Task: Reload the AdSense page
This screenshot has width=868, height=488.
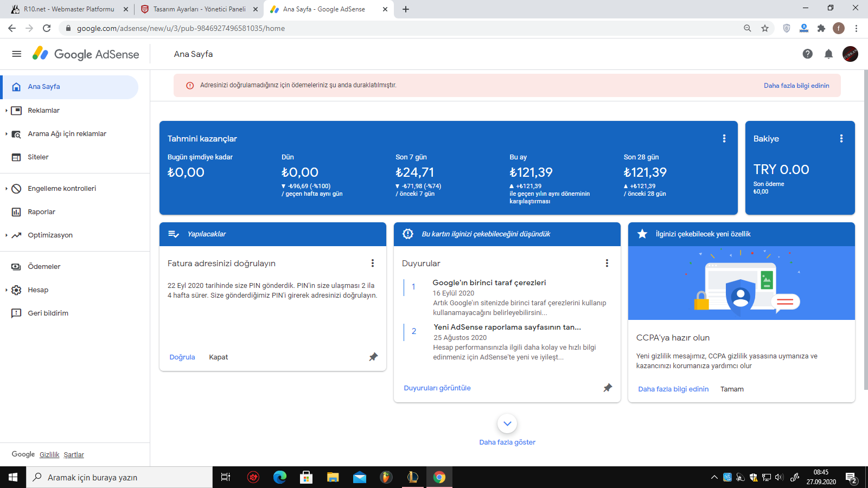Action: (x=47, y=28)
